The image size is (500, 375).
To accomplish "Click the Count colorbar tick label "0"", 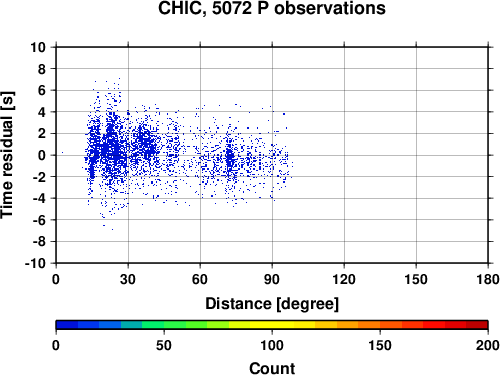I will [x=56, y=345].
